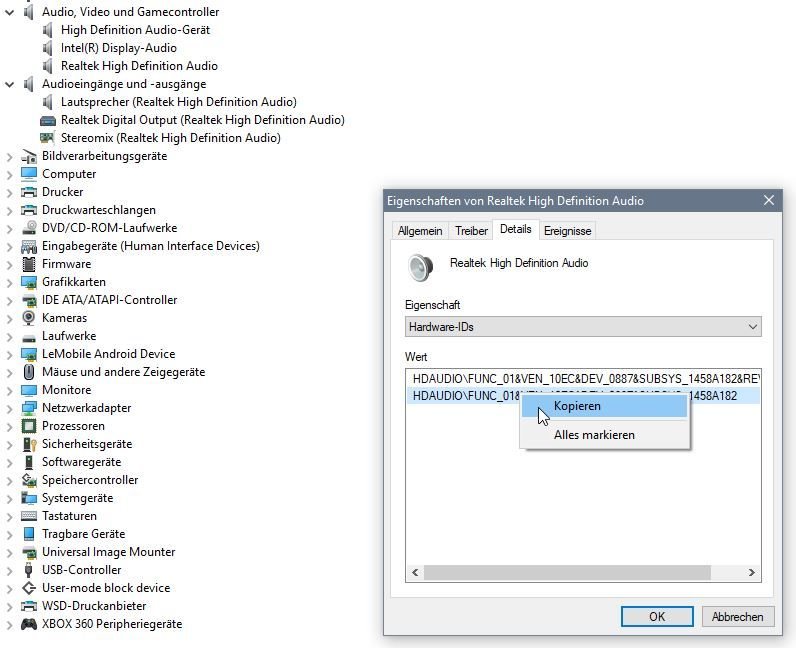Screen dimensions: 796x648
Task: Expand the WSD-Druckanbieter category arrow
Action: [x=9, y=607]
